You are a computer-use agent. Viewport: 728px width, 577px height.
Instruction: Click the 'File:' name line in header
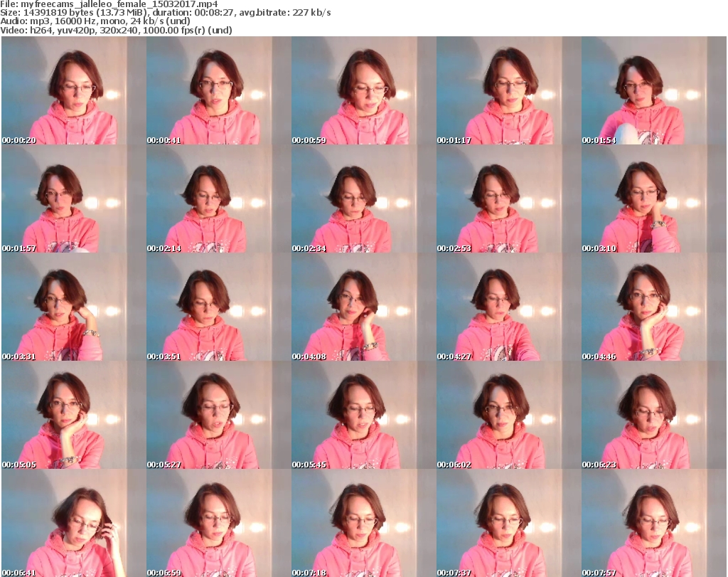109,4
